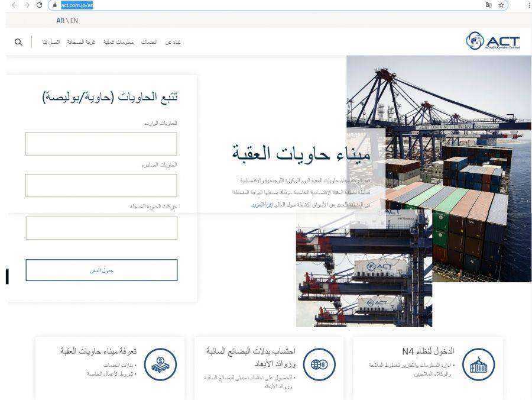Click the incoming containers input field
Image resolution: width=532 pixels, height=400 pixels.
(x=101, y=143)
